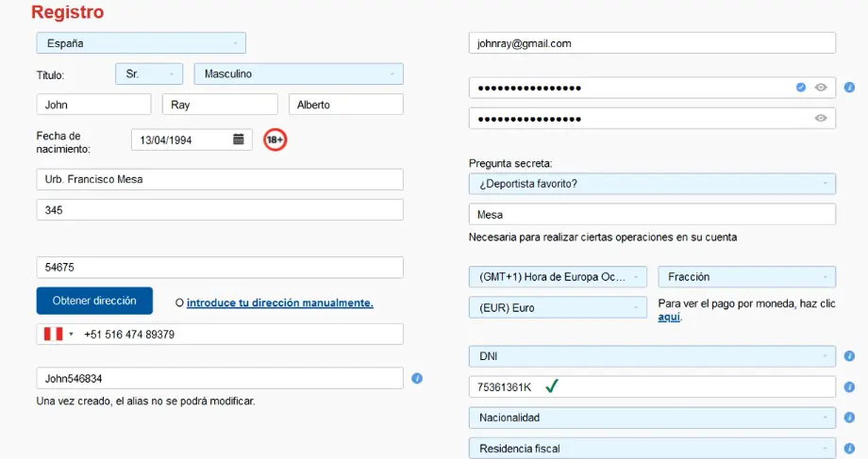Click the green checkmark beside the DNI number
868x459 pixels.
(552, 386)
